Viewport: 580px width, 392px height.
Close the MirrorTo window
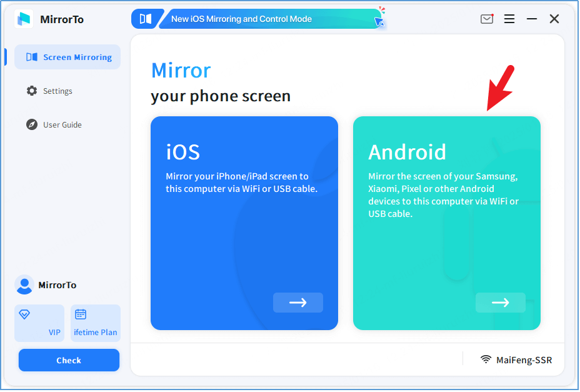tap(554, 19)
